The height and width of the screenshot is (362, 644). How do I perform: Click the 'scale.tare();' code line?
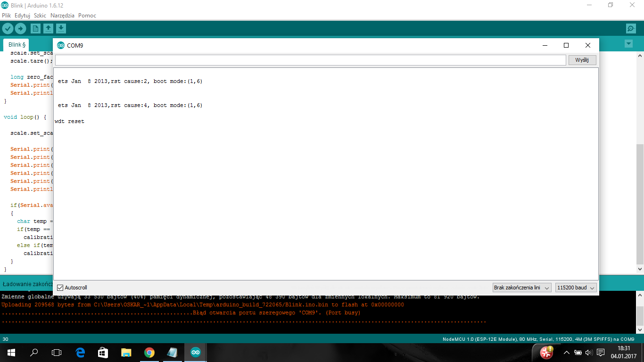[31, 61]
